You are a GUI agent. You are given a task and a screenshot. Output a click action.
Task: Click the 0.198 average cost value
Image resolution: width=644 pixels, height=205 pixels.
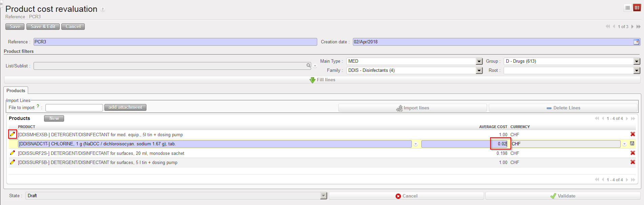[x=502, y=153]
